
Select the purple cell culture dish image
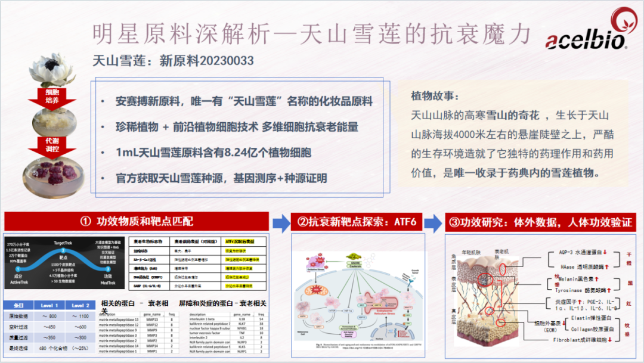coord(54,179)
